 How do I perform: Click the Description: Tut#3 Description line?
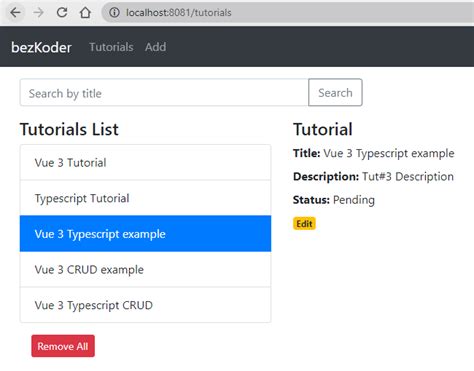tap(373, 176)
